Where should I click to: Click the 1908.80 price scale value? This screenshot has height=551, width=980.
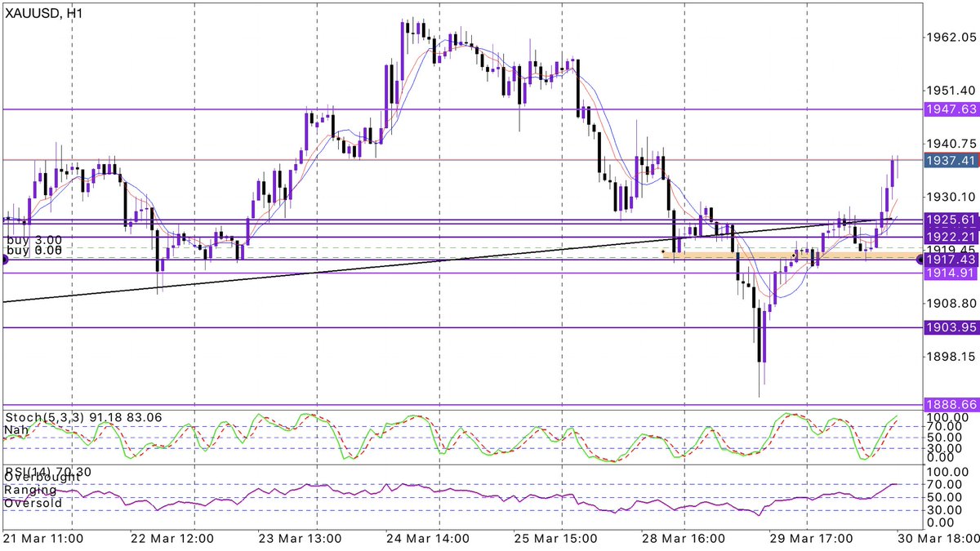pos(951,303)
